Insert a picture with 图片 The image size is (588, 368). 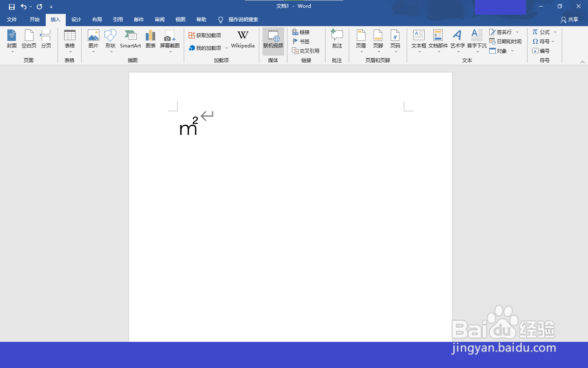pos(94,41)
